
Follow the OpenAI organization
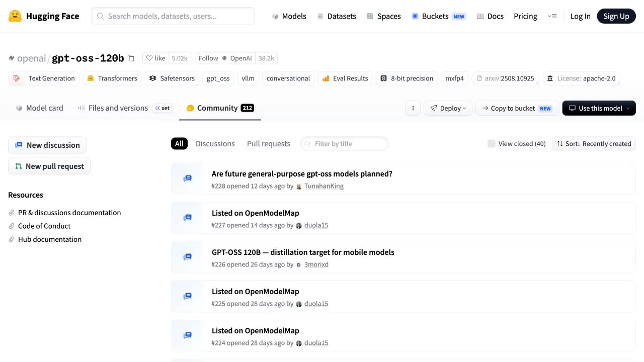point(225,58)
